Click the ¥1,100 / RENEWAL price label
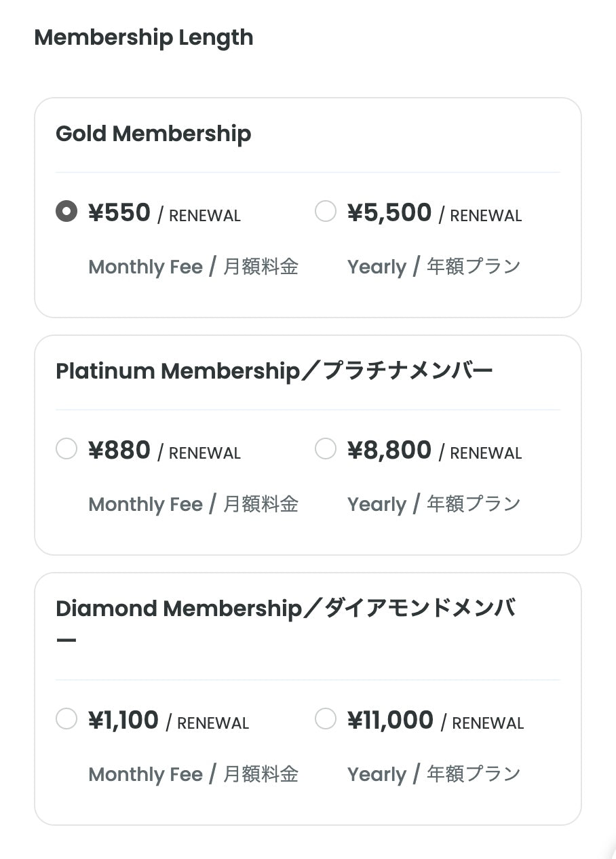This screenshot has height=859, width=616. [x=168, y=721]
